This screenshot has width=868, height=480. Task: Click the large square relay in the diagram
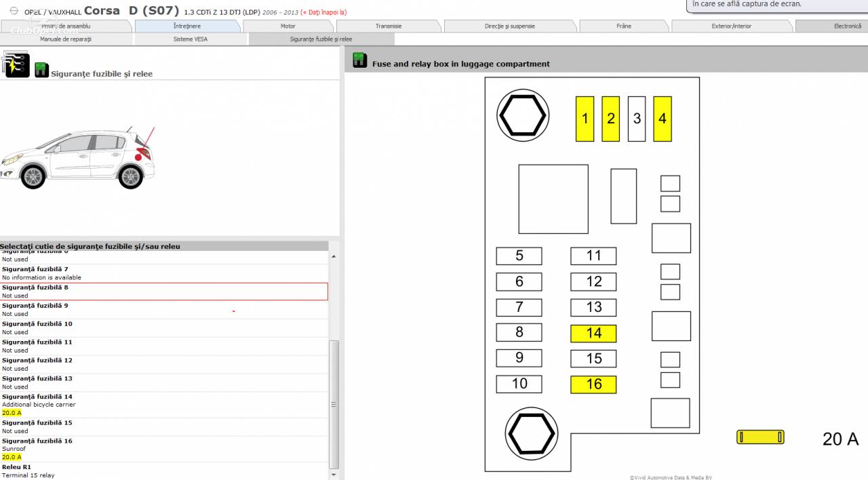tap(553, 199)
